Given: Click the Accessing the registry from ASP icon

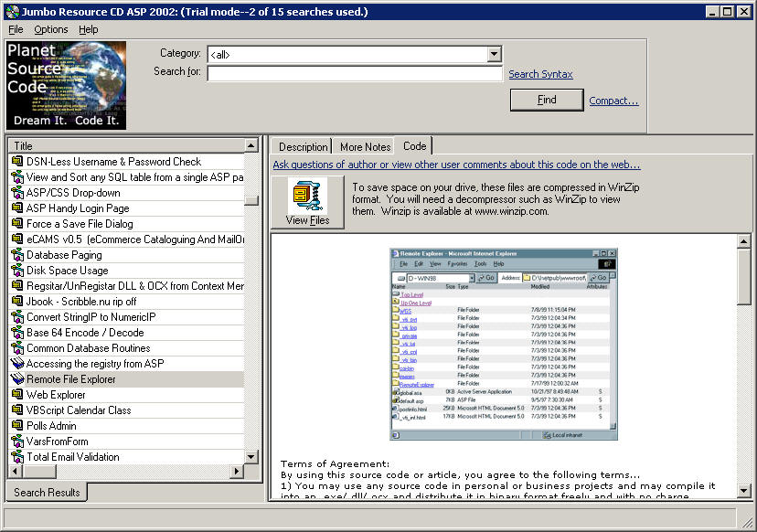Looking at the screenshot, I should pos(17,363).
